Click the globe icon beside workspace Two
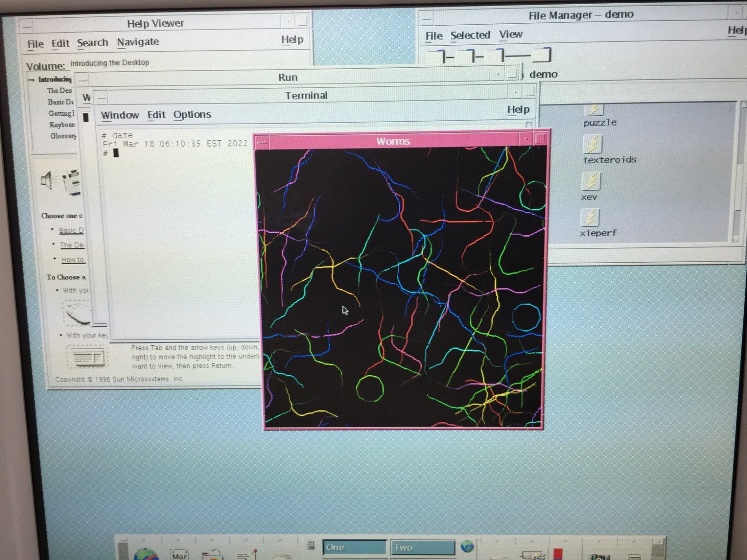This screenshot has height=560, width=747. coord(467,546)
